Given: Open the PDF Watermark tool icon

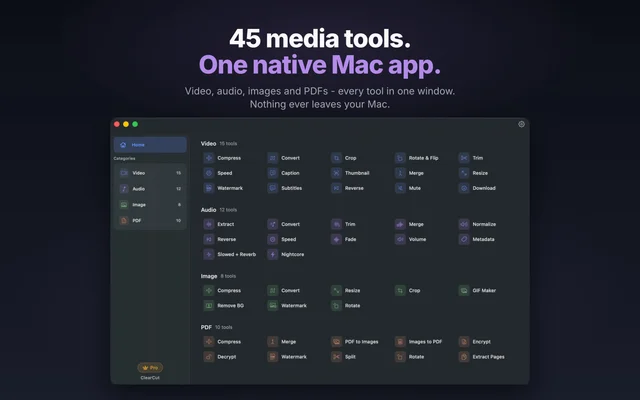Looking at the screenshot, I should 273,357.
